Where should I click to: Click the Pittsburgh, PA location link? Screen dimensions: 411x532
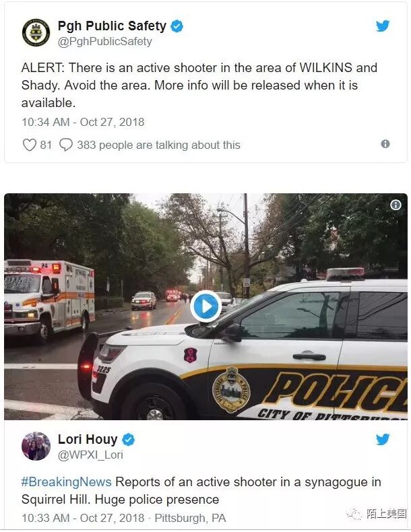[x=190, y=518]
